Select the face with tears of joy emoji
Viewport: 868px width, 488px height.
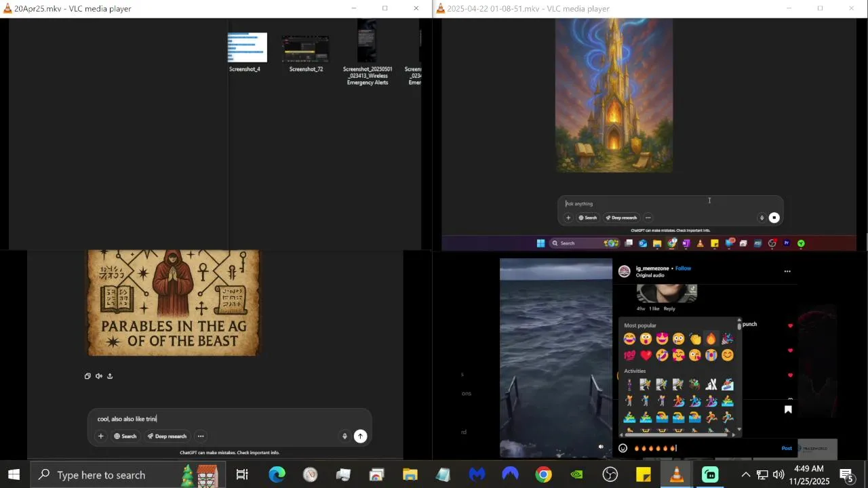tap(629, 339)
